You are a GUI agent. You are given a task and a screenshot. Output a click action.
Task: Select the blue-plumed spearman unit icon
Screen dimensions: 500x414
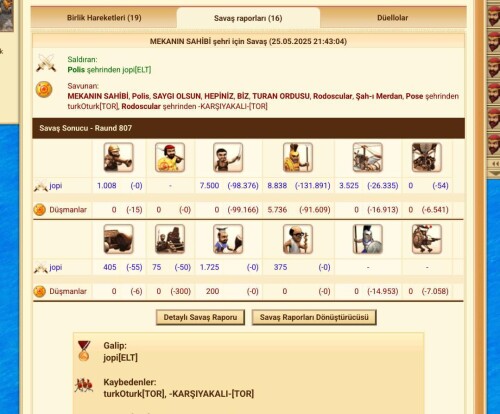pos(367,239)
